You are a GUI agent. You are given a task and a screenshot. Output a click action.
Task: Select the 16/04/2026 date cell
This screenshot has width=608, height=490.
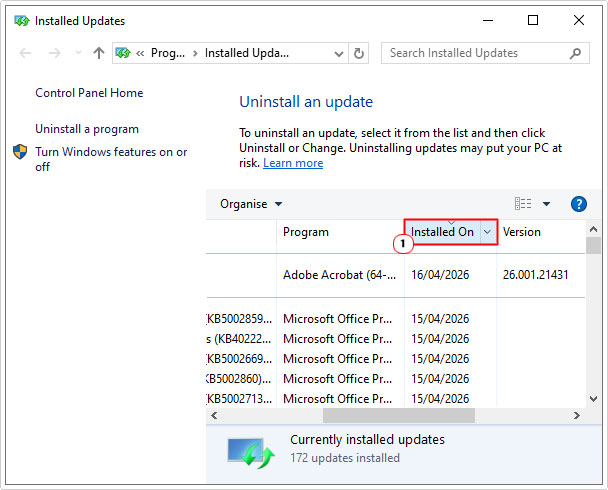coord(440,275)
